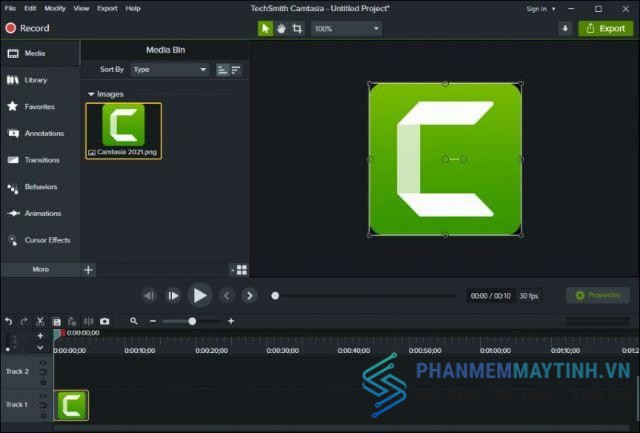Toggle visibility of Track 2

click(43, 362)
